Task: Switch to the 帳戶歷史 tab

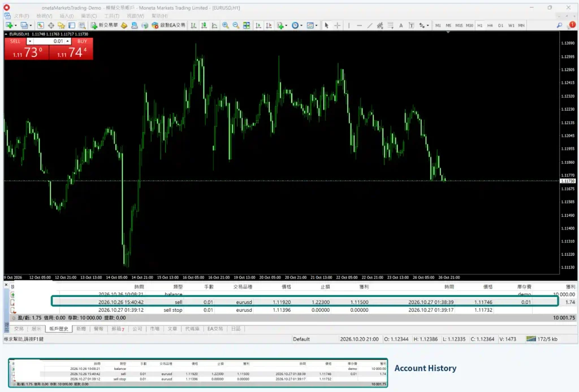Action: 59,329
